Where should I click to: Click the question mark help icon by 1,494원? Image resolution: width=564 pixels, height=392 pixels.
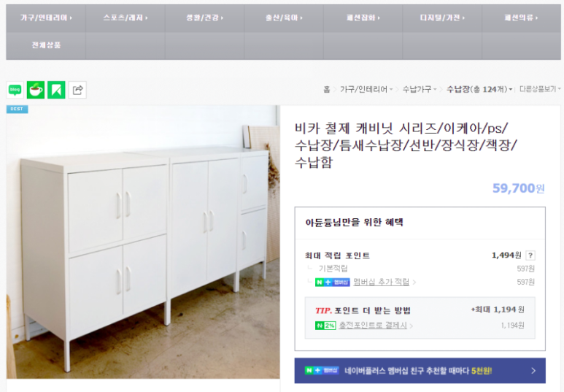coord(530,255)
